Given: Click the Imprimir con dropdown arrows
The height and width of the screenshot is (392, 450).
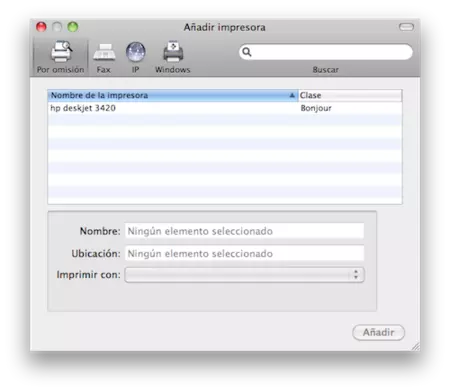Looking at the screenshot, I should pos(356,275).
